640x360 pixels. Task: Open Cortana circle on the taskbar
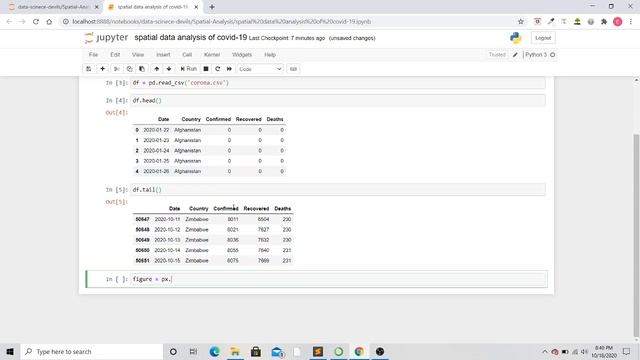(x=173, y=351)
